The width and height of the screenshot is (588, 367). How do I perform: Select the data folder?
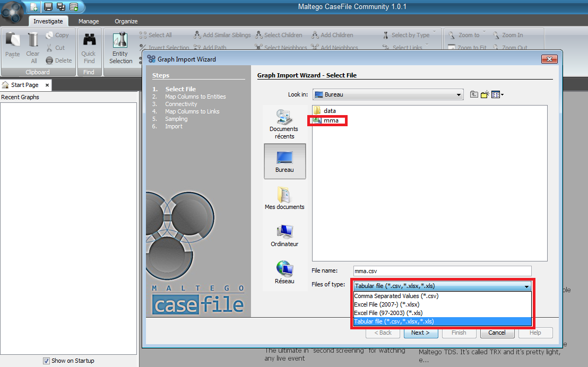click(x=325, y=111)
